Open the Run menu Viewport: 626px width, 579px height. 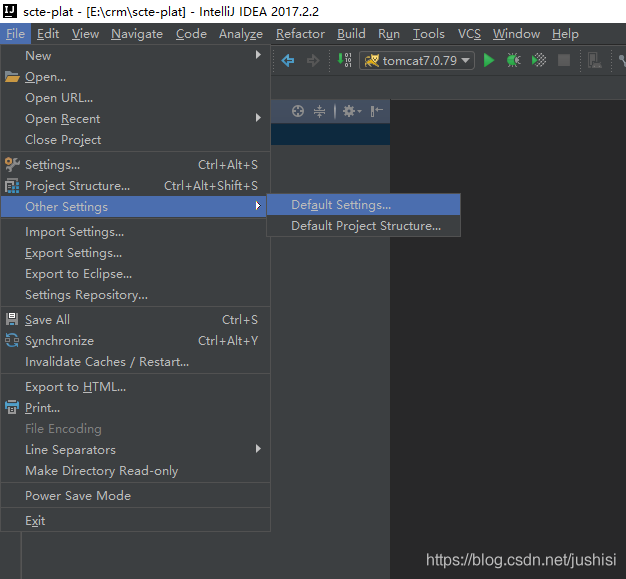coord(389,34)
